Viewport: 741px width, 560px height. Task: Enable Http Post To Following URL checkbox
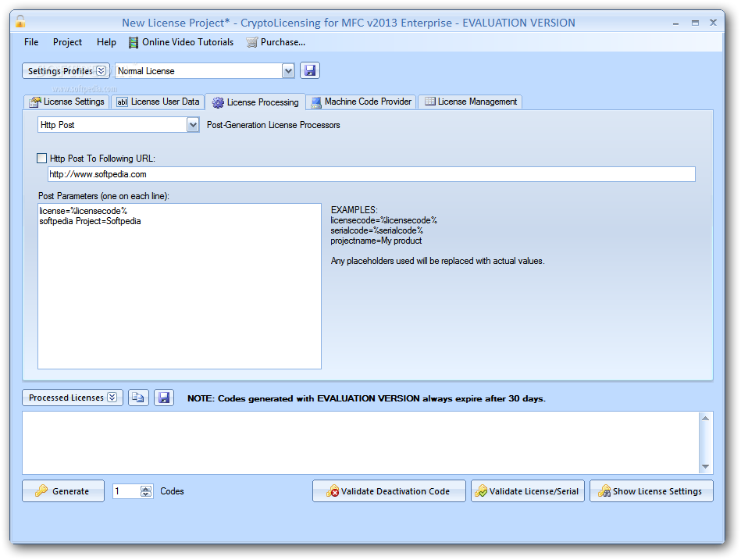pyautogui.click(x=41, y=159)
